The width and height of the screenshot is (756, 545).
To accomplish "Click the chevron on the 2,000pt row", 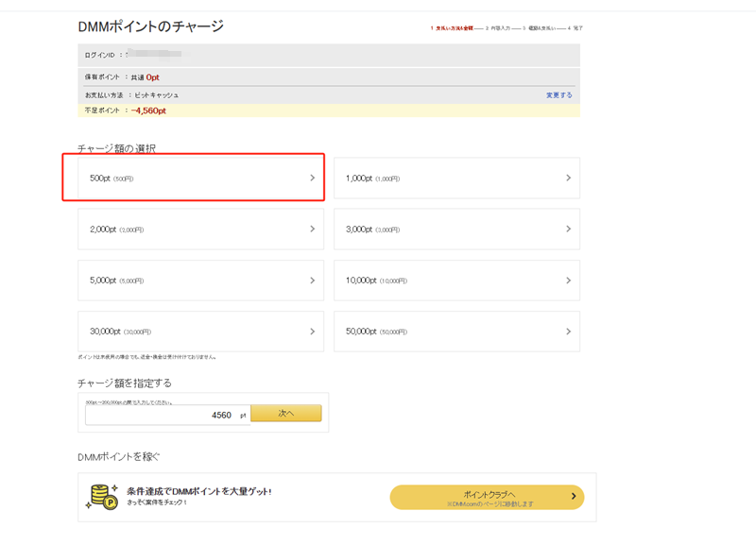I will click(313, 229).
